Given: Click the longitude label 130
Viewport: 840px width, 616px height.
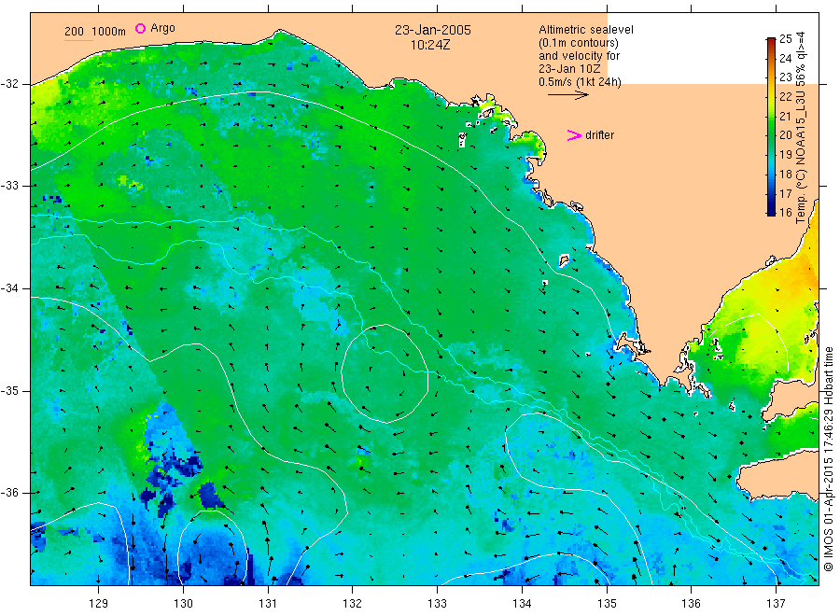Looking at the screenshot, I should tap(183, 604).
